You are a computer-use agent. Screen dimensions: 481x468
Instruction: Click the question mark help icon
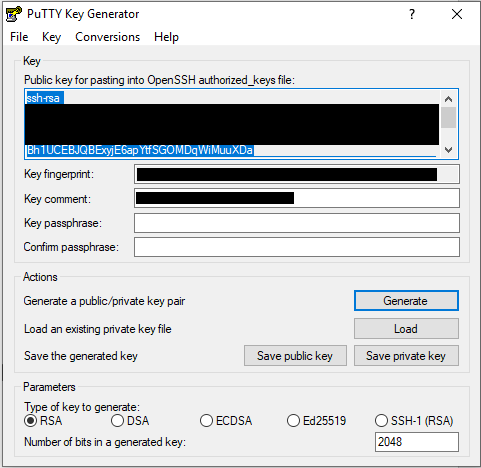coord(412,14)
